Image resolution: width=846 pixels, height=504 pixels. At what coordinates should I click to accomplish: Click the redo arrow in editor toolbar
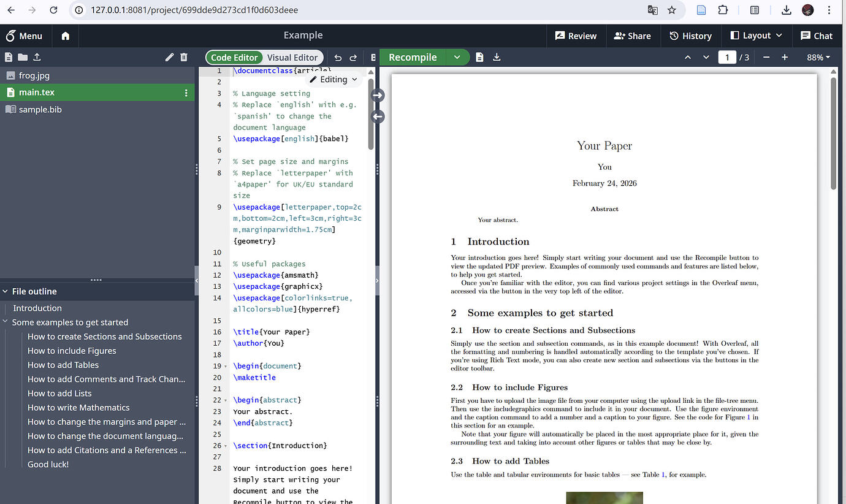353,58
